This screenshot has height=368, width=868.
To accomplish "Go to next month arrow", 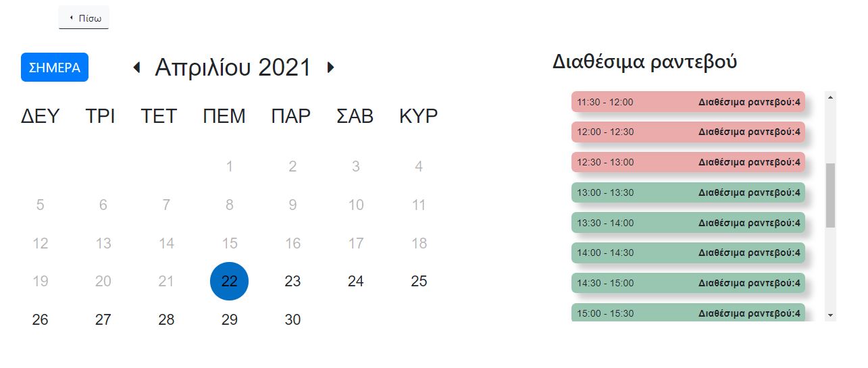I will 330,68.
